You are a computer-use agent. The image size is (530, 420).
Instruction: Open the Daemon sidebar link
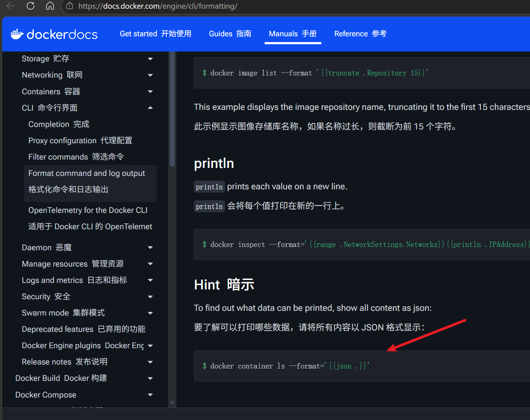(46, 247)
